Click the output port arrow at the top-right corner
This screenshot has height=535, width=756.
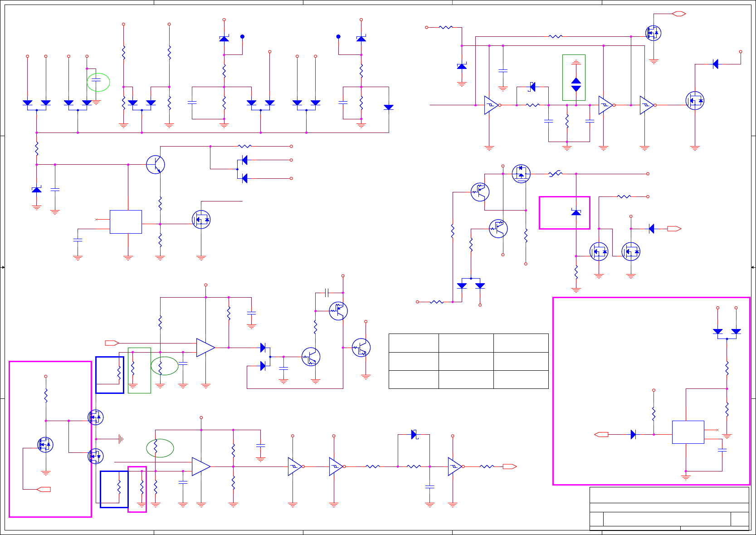point(679,14)
